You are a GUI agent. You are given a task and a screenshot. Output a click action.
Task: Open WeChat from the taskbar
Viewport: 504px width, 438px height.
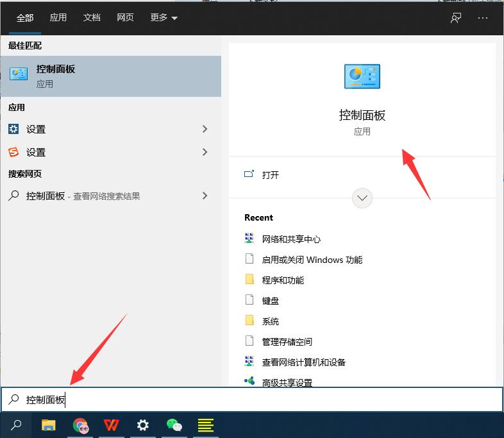(x=174, y=425)
